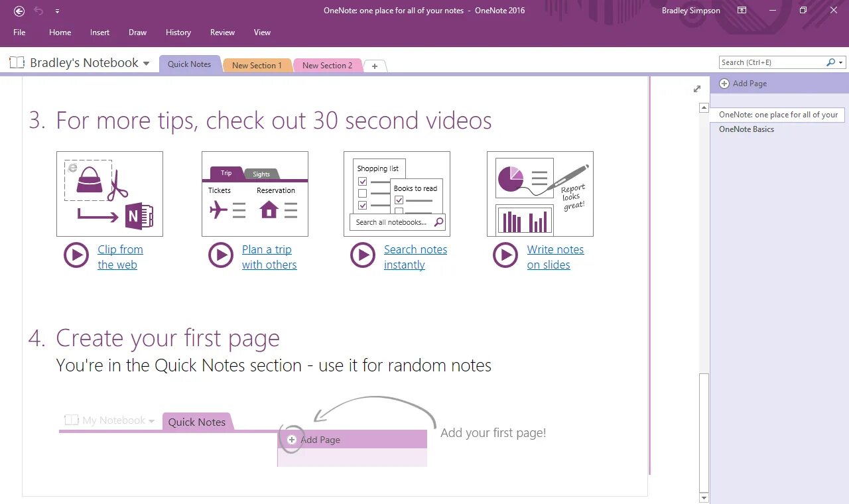The width and height of the screenshot is (849, 504).
Task: Click the report chart thumbnail image
Action: coord(540,194)
